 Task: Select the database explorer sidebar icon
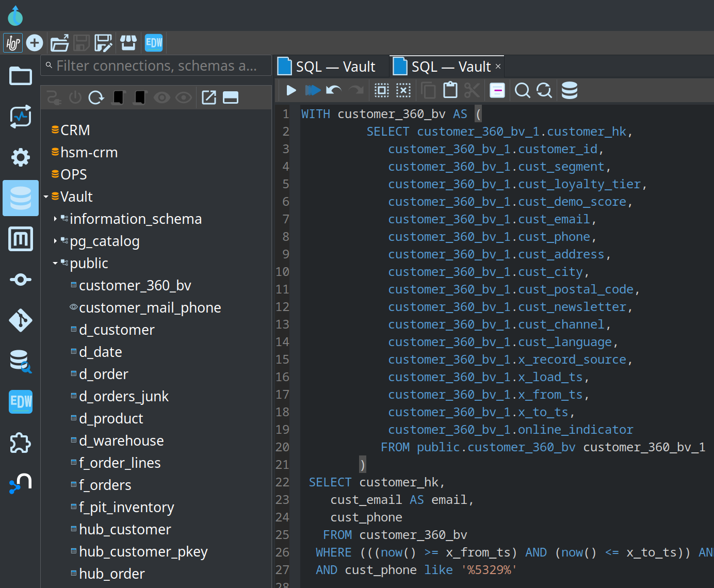pyautogui.click(x=21, y=198)
